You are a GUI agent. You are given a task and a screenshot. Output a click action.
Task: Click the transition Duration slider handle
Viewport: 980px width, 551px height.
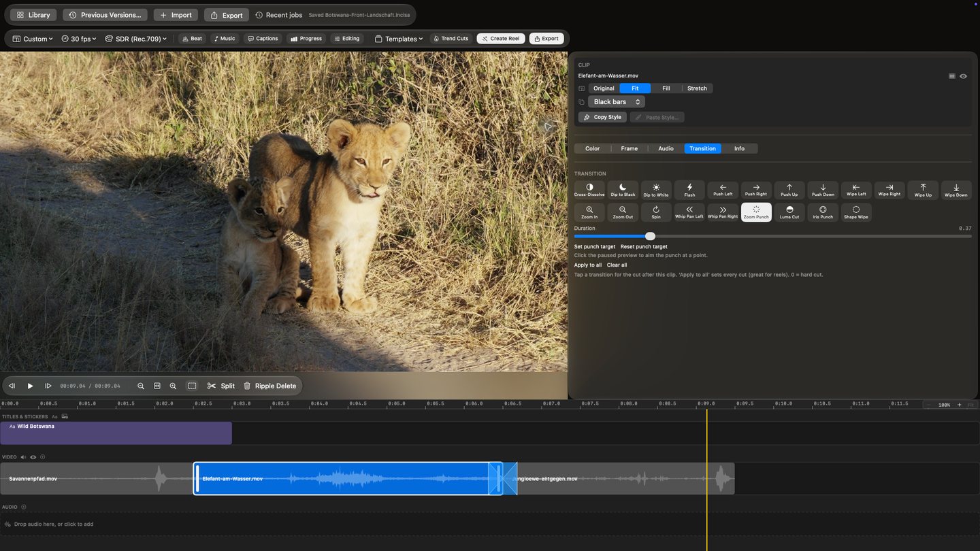click(650, 236)
